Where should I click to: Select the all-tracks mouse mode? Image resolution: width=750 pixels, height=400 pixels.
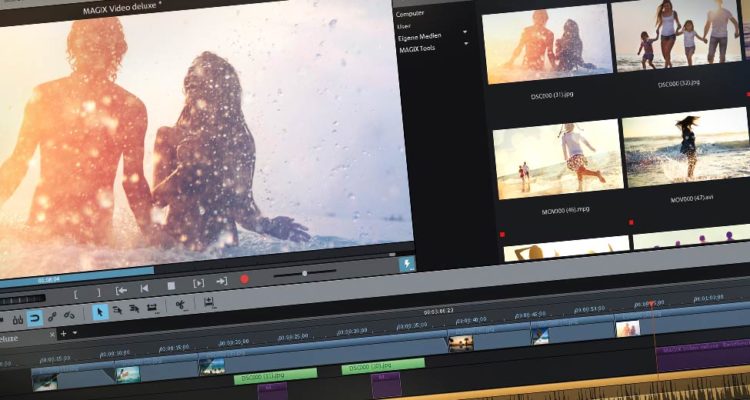click(134, 309)
